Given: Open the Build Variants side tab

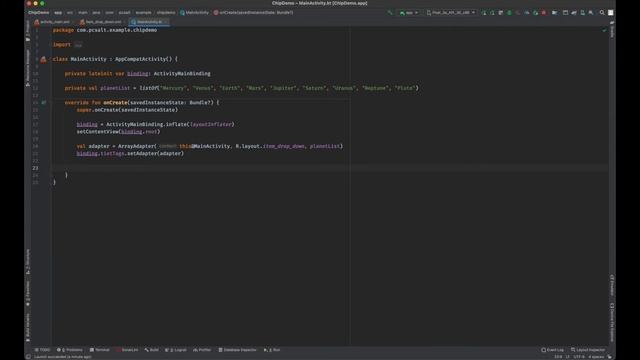Looking at the screenshot, I should coord(28,328).
